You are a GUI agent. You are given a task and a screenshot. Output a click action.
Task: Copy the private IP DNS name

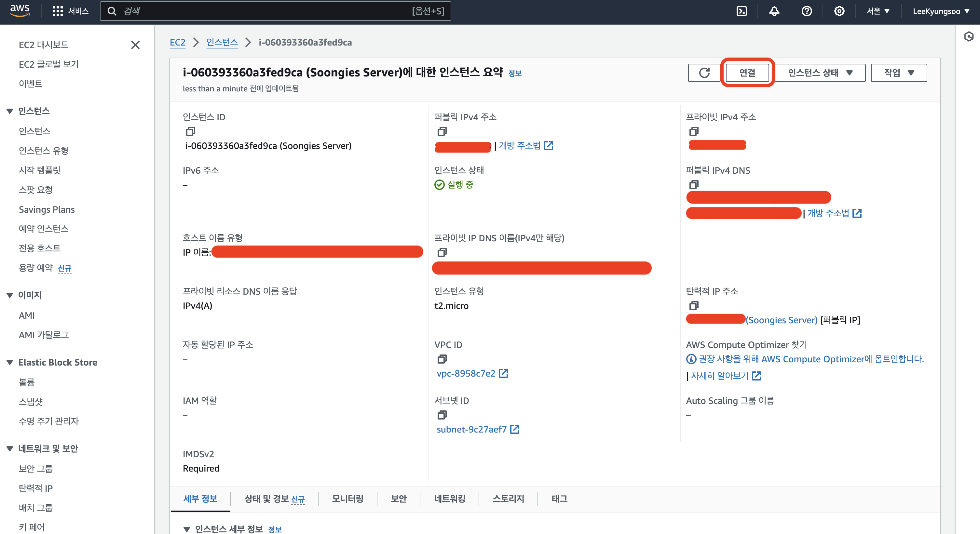pos(442,252)
